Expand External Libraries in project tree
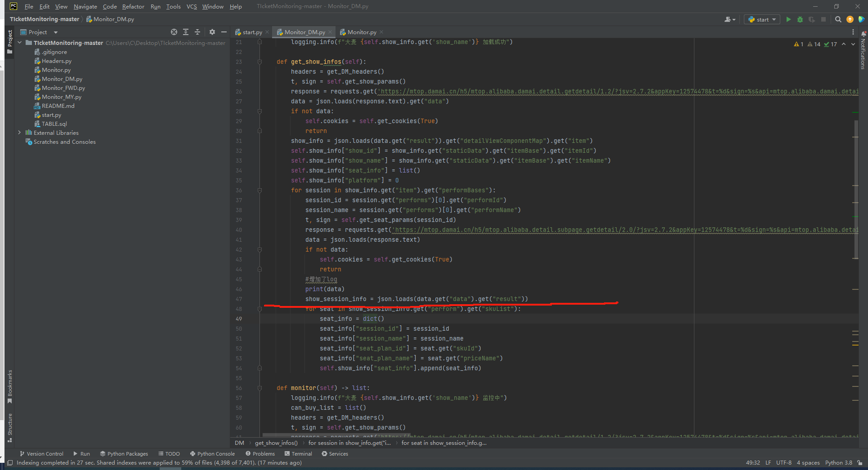868x470 pixels. (x=19, y=133)
